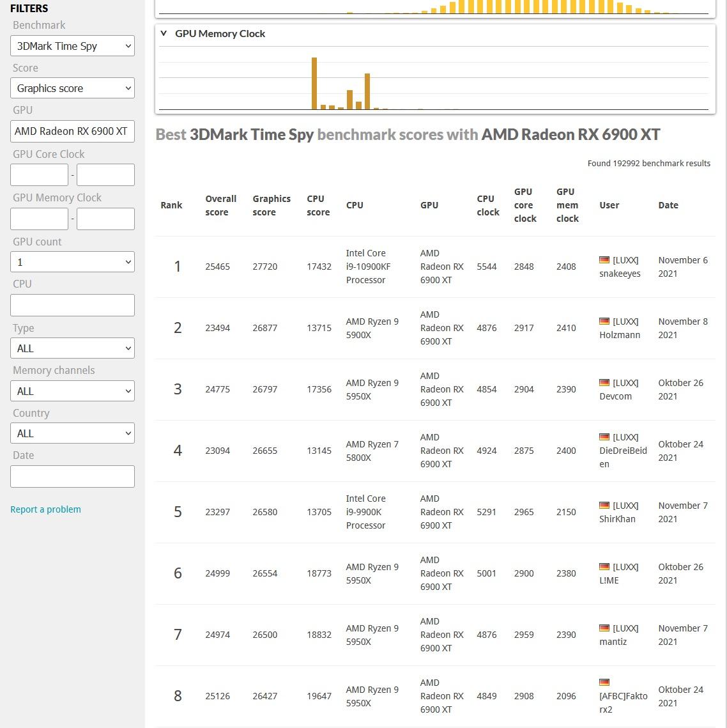Click the GPU Memory Clock maximum field
Viewport: 727px width, 728px height.
(106, 219)
